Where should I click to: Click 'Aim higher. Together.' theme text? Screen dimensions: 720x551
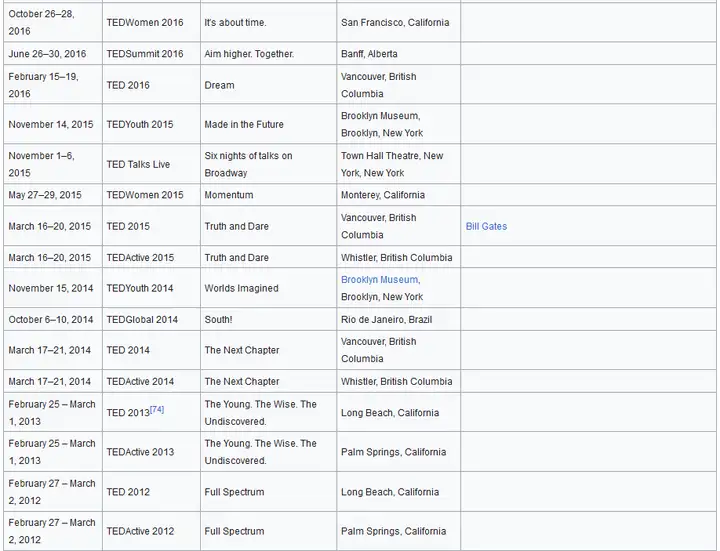tap(249, 54)
